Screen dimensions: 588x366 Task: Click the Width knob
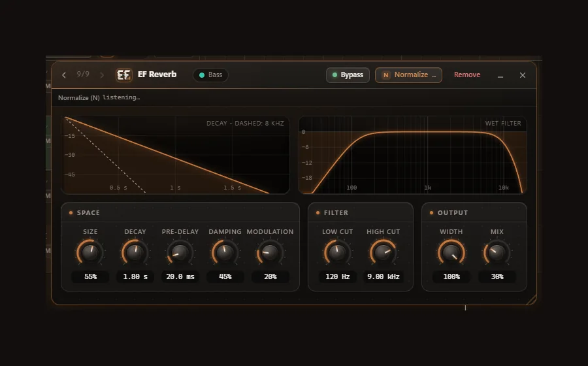(451, 252)
